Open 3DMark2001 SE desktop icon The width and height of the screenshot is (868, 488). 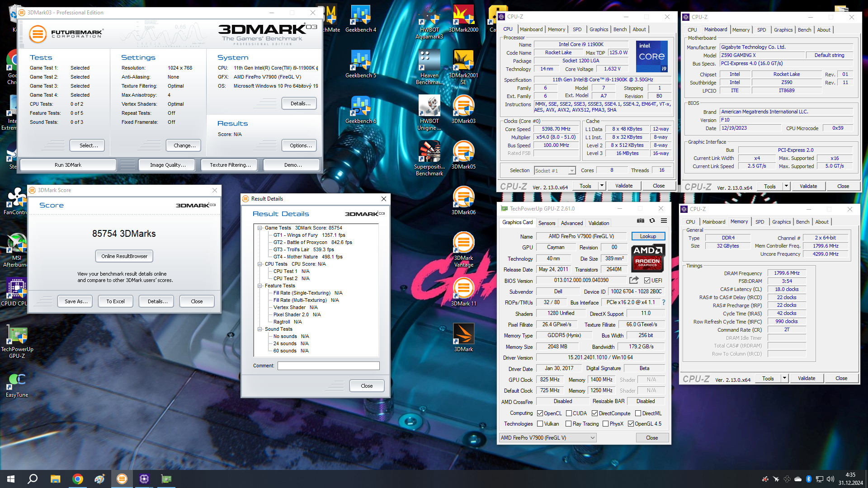point(463,68)
